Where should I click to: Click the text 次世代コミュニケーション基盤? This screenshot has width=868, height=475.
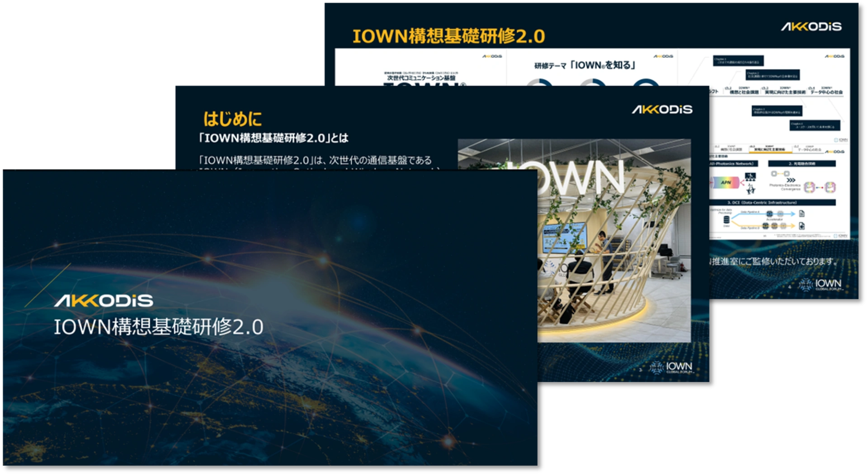click(x=421, y=78)
